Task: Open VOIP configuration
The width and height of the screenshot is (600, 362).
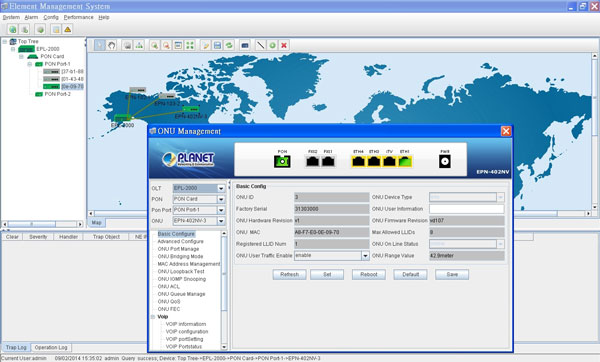Action: [x=187, y=332]
